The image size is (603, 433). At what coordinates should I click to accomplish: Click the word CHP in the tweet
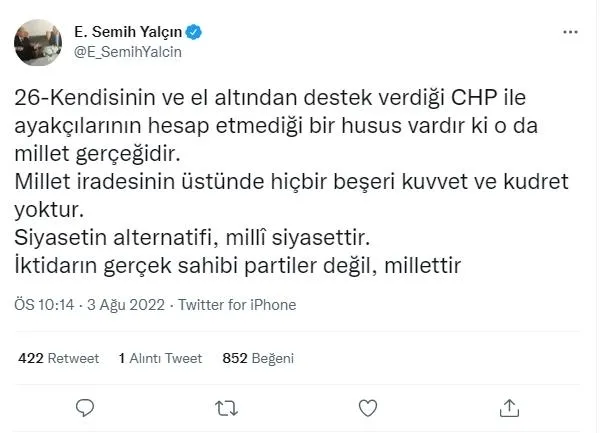click(x=471, y=100)
